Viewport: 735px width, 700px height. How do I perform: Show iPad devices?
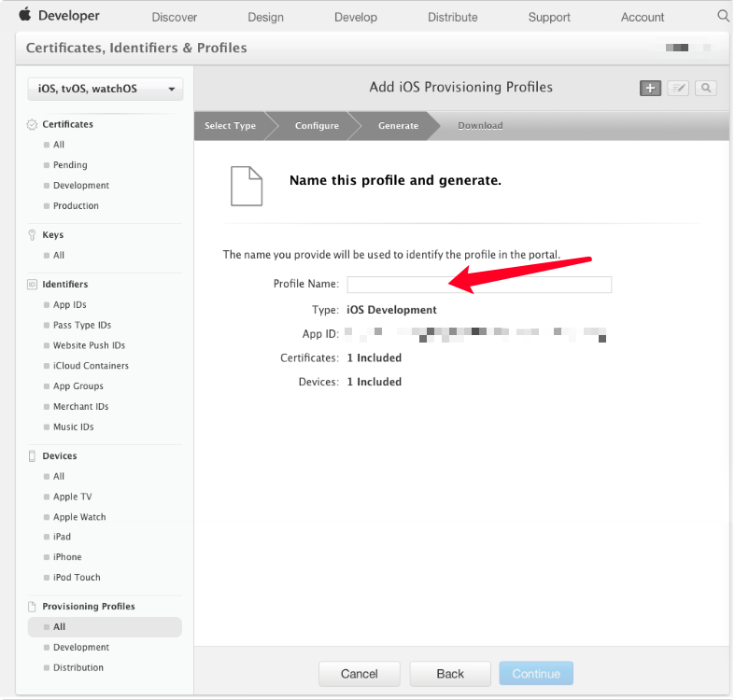(x=62, y=537)
